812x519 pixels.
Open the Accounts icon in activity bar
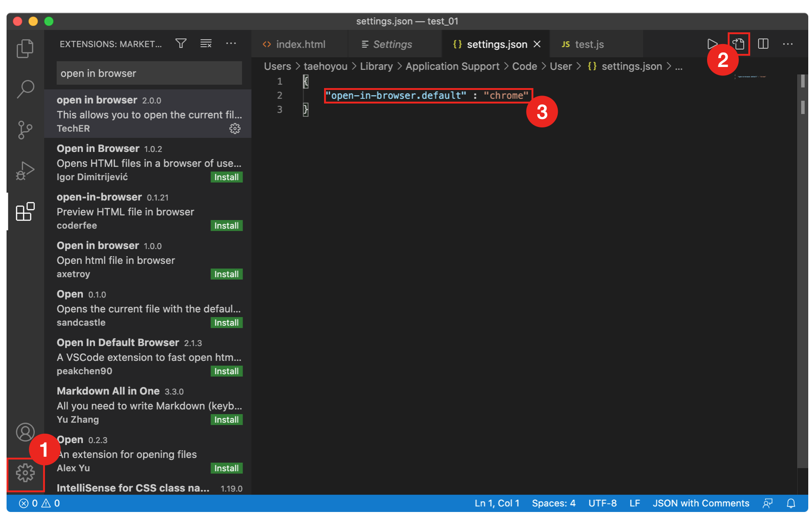(25, 432)
